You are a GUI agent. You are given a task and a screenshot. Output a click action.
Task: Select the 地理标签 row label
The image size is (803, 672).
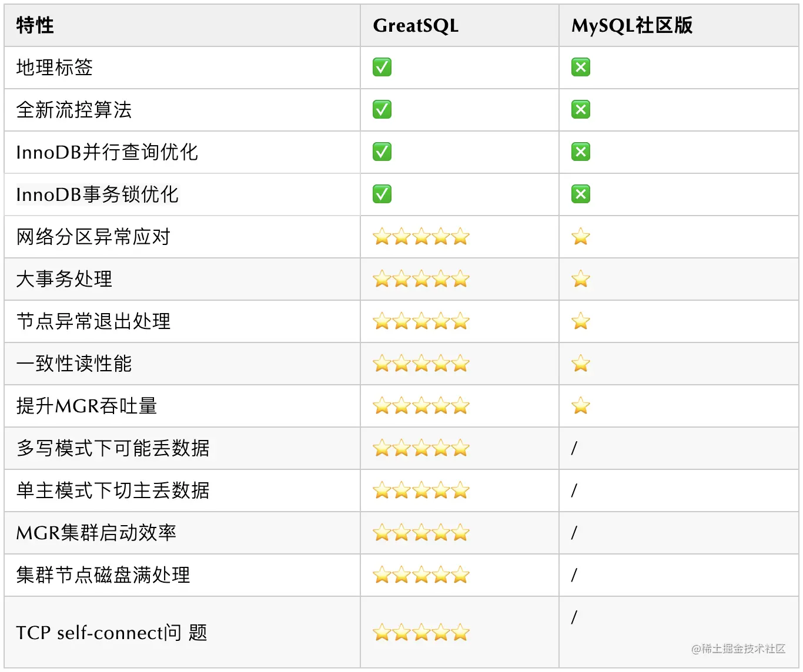55,68
